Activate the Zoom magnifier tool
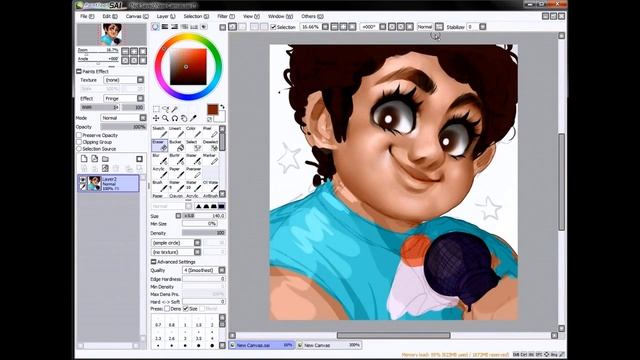 [x=165, y=118]
